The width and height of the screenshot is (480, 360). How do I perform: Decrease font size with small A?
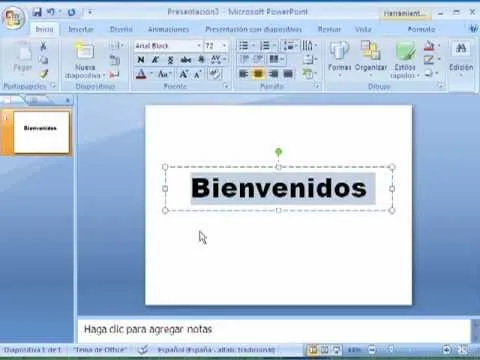point(198,74)
